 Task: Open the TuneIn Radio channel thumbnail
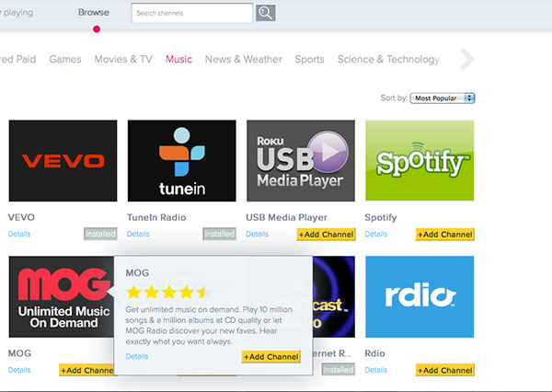point(181,161)
